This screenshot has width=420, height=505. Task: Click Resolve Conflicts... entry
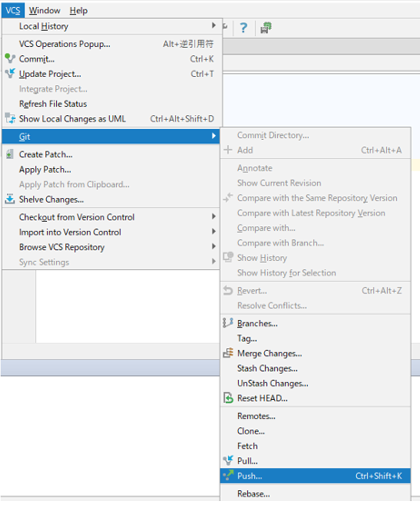tap(316, 305)
